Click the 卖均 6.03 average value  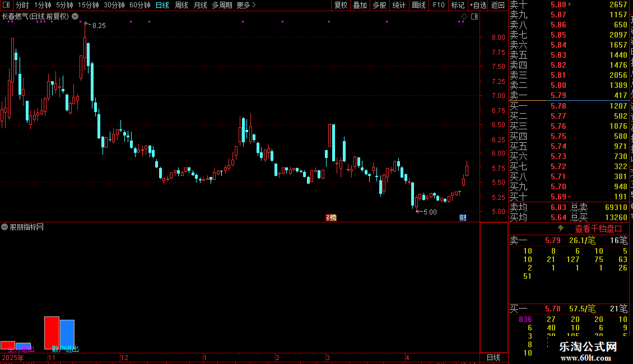coord(558,207)
